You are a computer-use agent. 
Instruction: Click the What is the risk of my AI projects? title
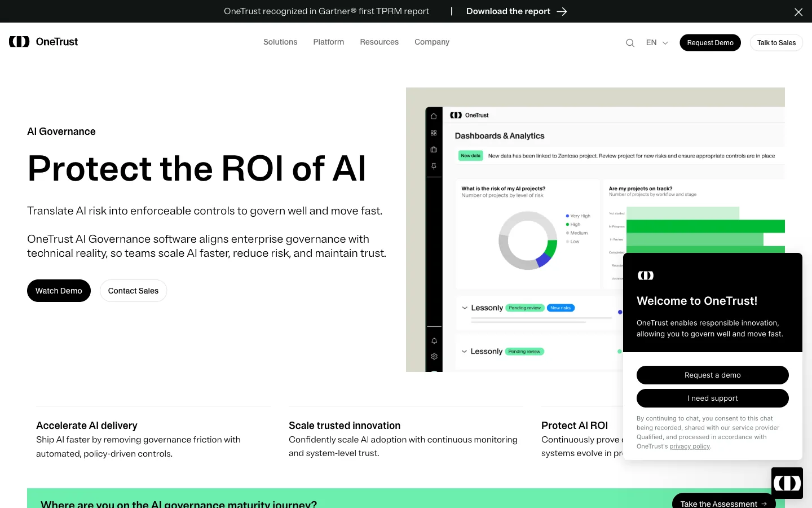coord(504,189)
